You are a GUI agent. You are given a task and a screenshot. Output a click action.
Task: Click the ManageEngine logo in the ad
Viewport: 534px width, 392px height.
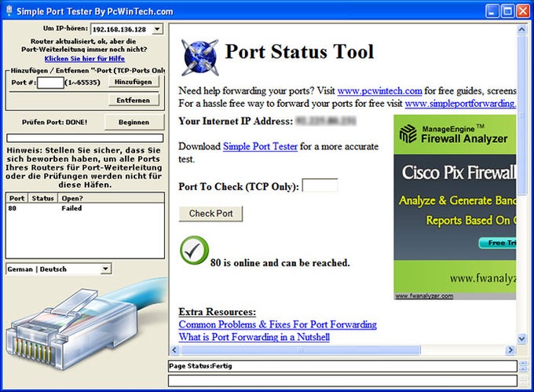click(x=408, y=134)
